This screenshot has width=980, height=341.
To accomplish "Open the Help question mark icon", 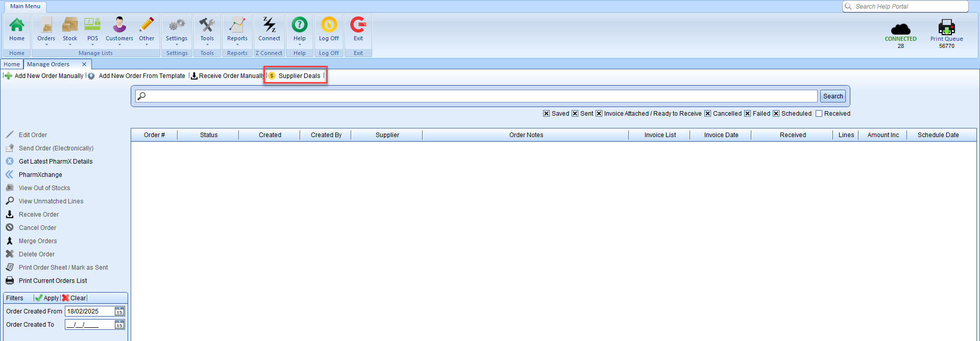I will coord(300,25).
